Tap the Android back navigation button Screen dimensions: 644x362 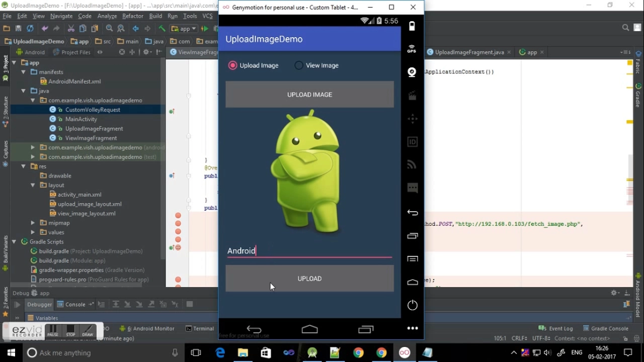click(x=254, y=329)
